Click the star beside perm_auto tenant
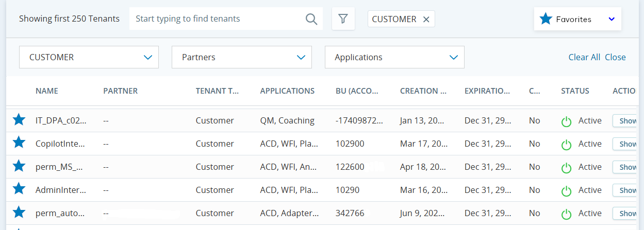 [x=19, y=212]
